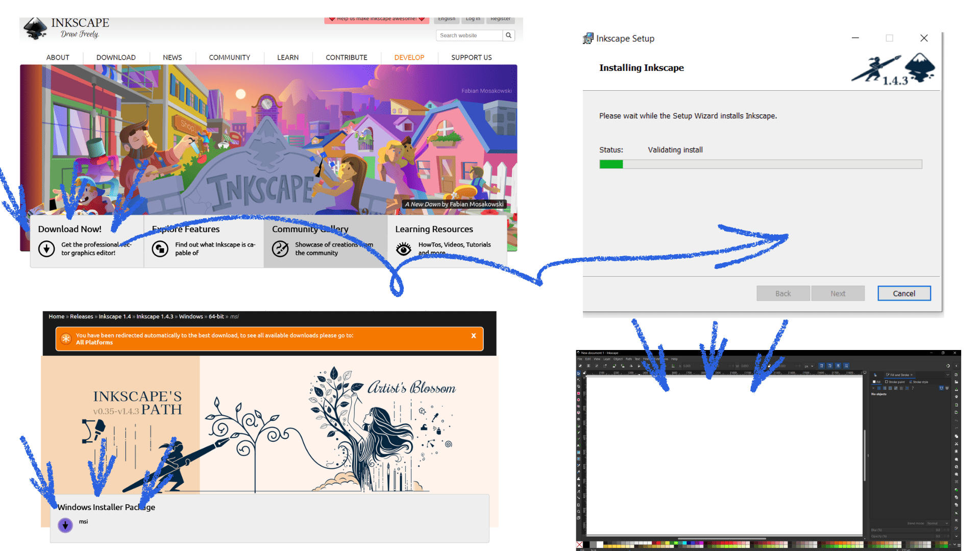The image size is (980, 551).
Task: Click the purple msi download icon
Action: click(65, 524)
